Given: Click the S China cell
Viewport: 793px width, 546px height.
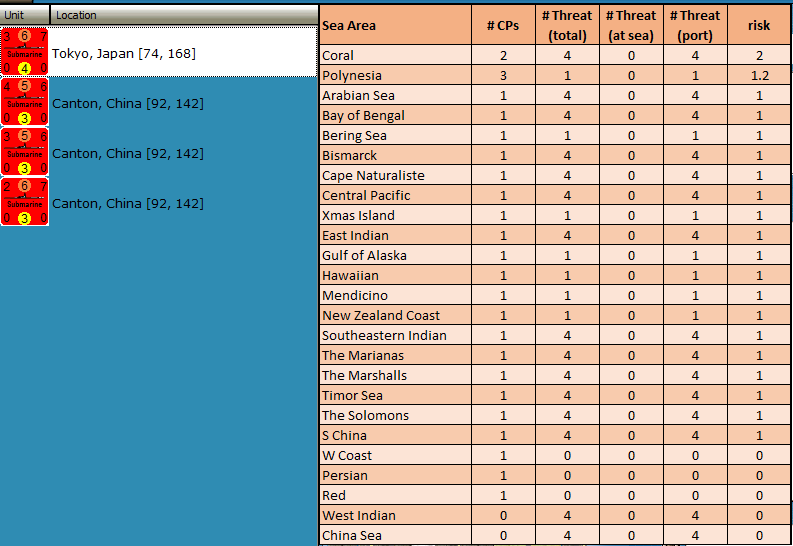Looking at the screenshot, I should pyautogui.click(x=395, y=435).
